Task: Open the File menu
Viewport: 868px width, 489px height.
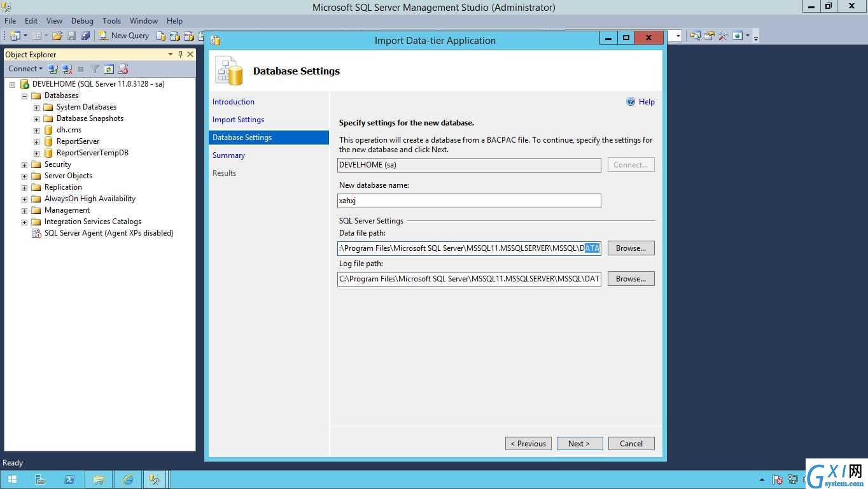Action: (x=10, y=21)
